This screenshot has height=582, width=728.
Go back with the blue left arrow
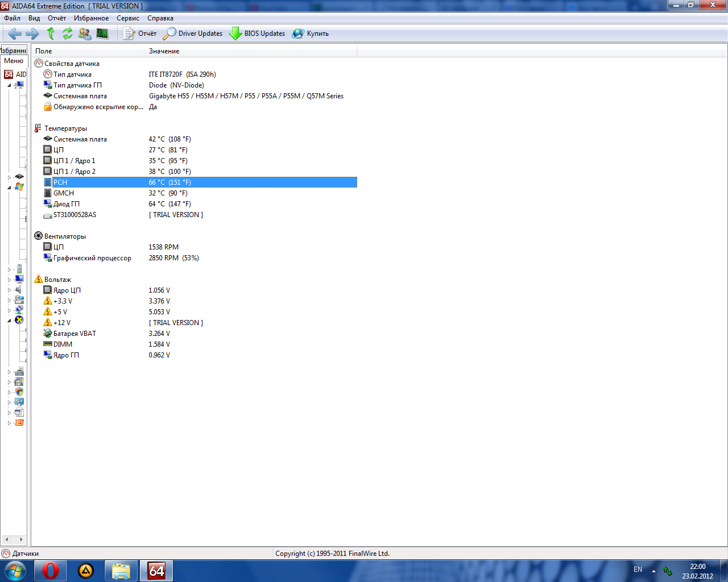click(x=15, y=34)
